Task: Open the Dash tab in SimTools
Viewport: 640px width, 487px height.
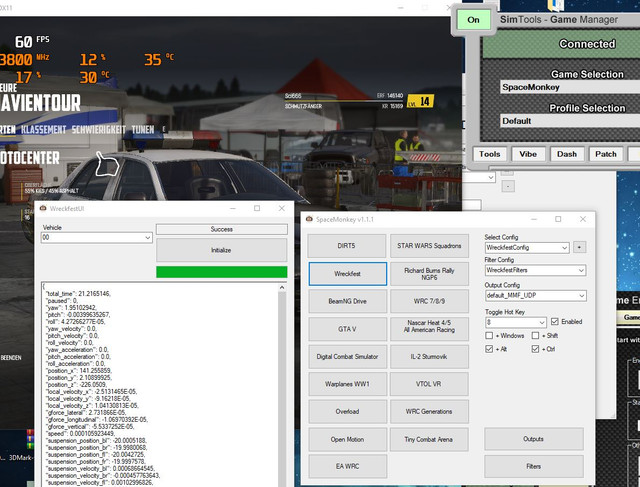Action: point(567,154)
